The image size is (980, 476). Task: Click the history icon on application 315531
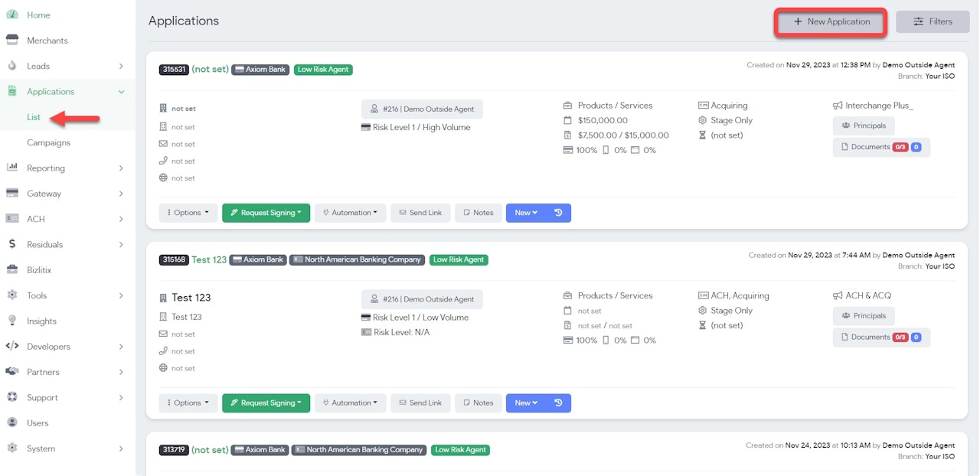coord(558,213)
